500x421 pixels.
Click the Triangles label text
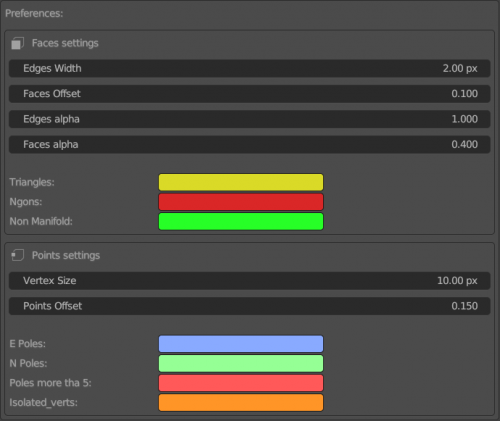point(32,182)
